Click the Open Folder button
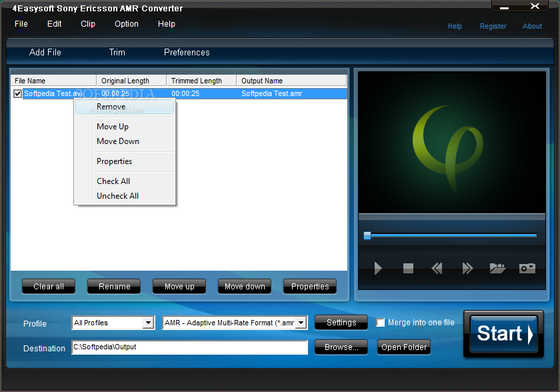The height and width of the screenshot is (392, 560). pyautogui.click(x=404, y=347)
